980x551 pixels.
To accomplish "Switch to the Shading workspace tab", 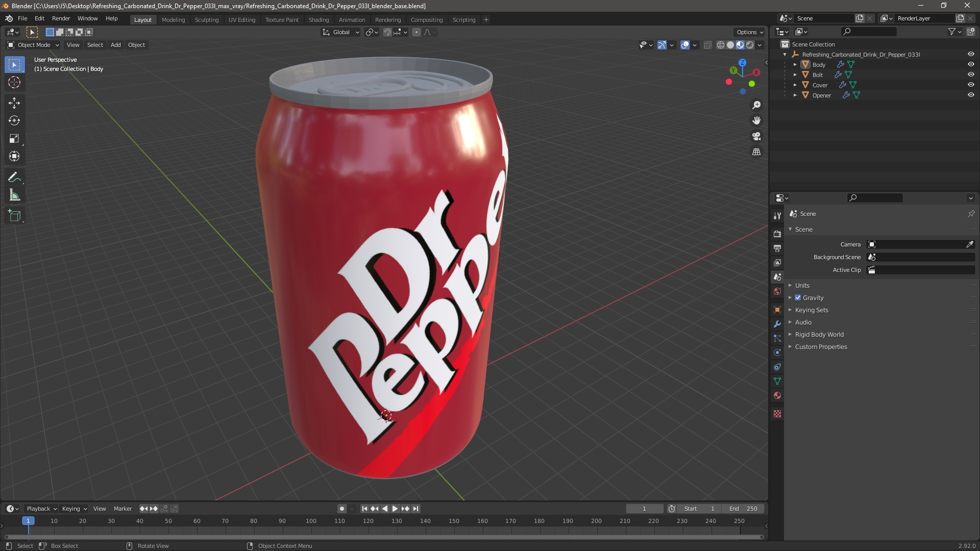I will [318, 20].
